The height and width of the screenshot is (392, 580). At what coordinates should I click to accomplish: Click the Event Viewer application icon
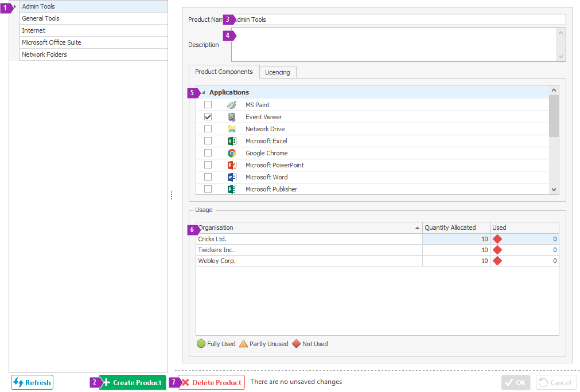tap(232, 117)
